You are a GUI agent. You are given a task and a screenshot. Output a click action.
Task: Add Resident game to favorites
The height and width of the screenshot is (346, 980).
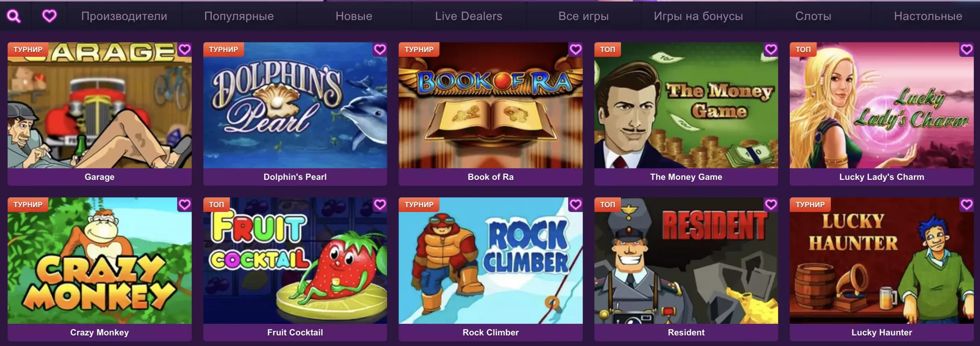771,205
